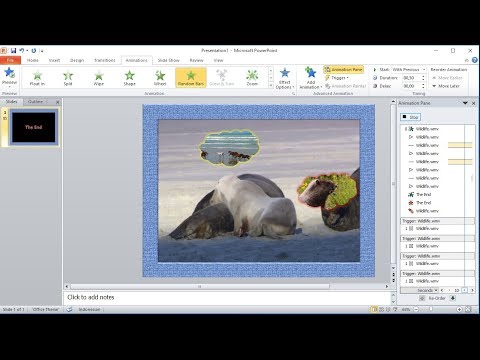The width and height of the screenshot is (480, 360).
Task: Close the Slides/Outline pane
Action: [x=57, y=102]
